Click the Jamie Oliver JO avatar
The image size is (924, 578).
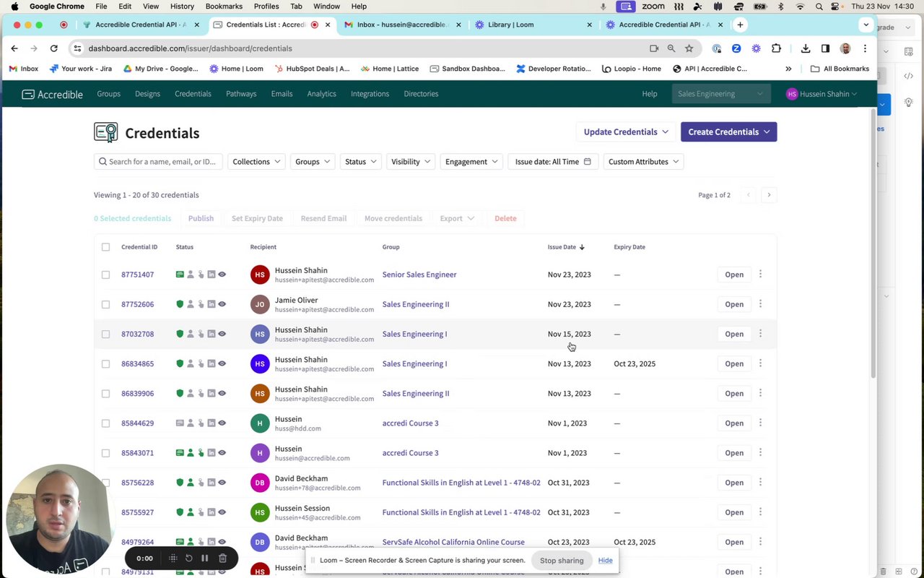point(260,304)
